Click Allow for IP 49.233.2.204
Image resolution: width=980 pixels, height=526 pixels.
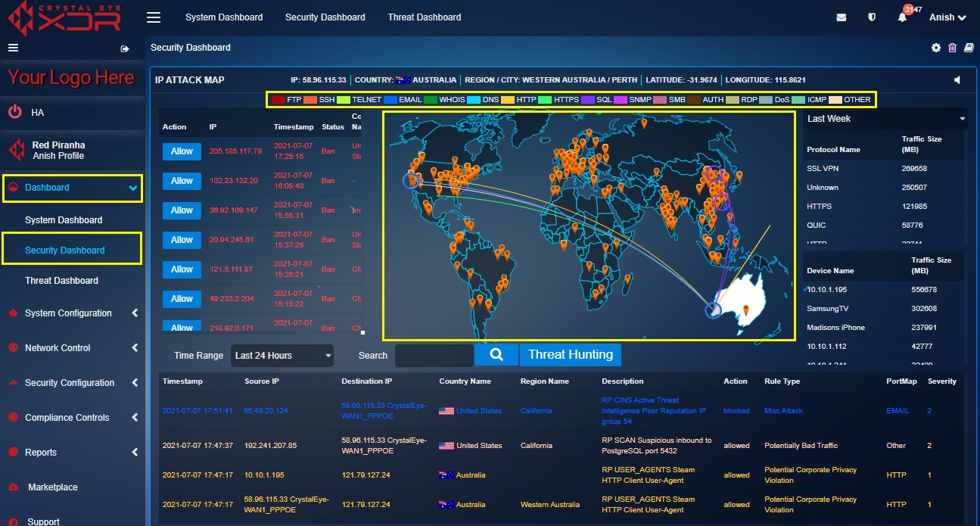click(x=182, y=299)
